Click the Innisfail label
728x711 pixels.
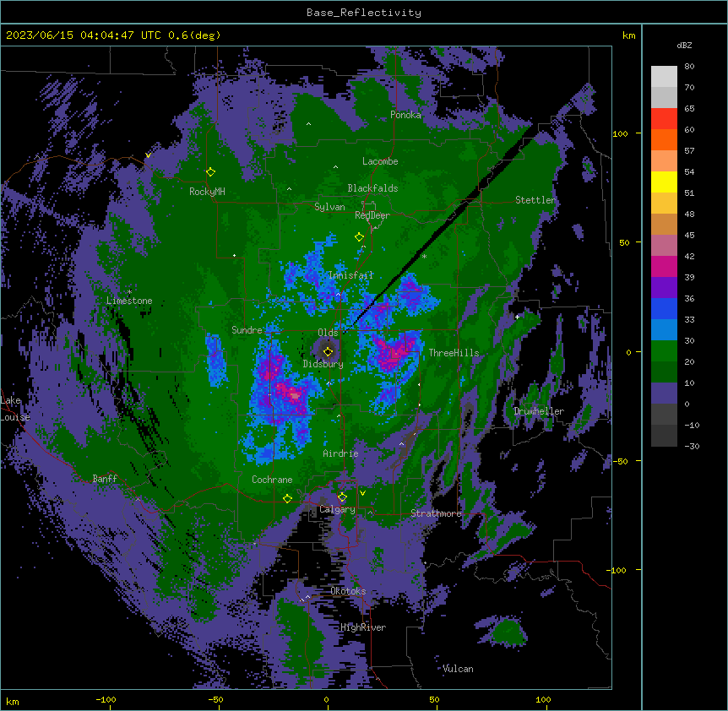coord(350,275)
